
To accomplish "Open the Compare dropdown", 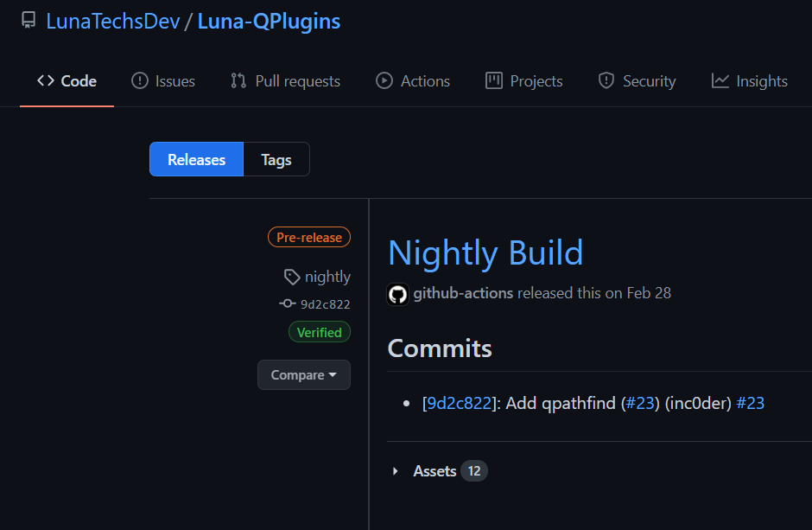I will 304,374.
